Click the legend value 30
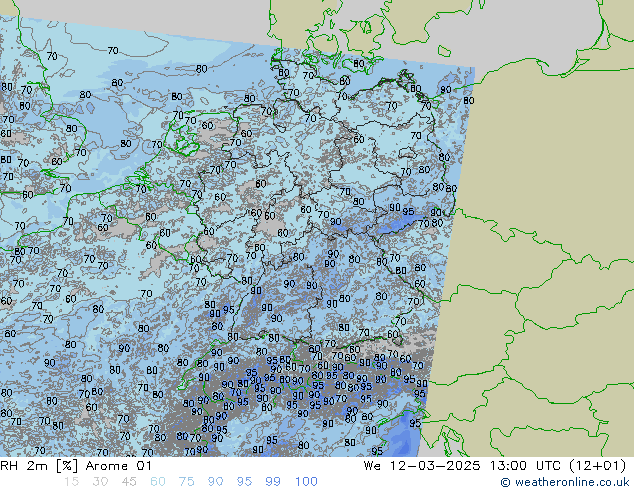Image resolution: width=634 pixels, height=490 pixels. [100, 482]
